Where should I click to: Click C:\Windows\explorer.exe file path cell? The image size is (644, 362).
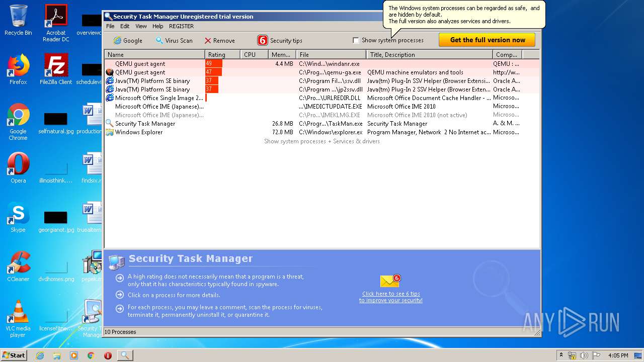[x=331, y=132]
